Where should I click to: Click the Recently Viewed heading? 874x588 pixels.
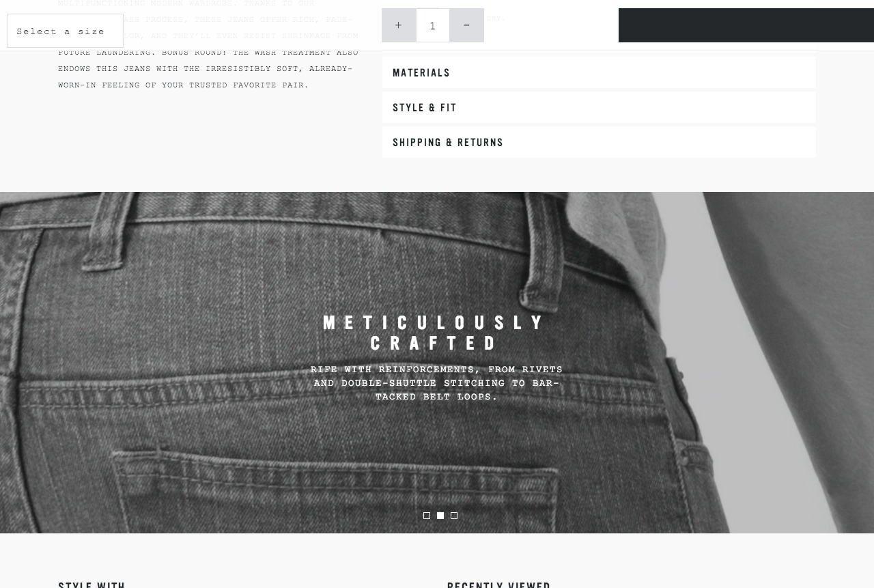click(498, 585)
